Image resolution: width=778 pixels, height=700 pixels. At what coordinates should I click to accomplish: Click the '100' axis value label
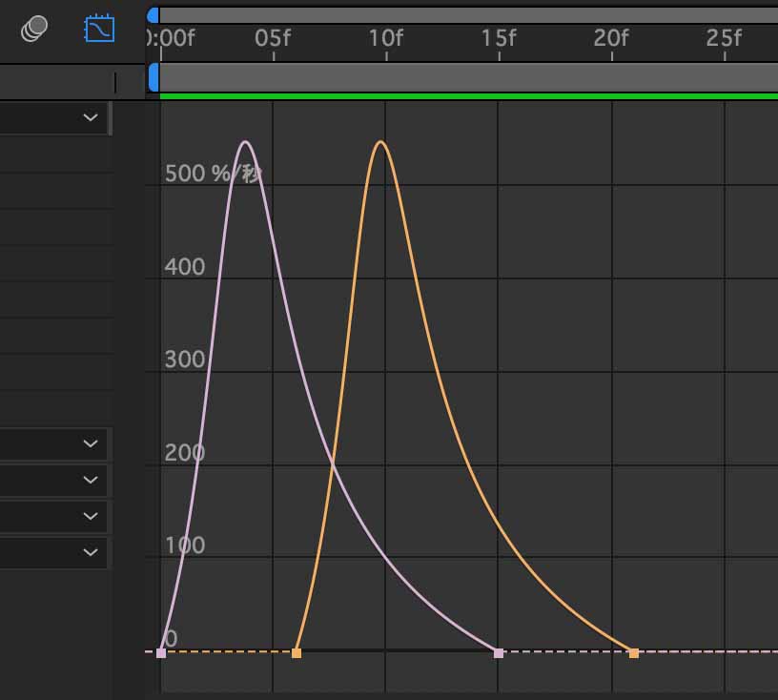(x=185, y=546)
